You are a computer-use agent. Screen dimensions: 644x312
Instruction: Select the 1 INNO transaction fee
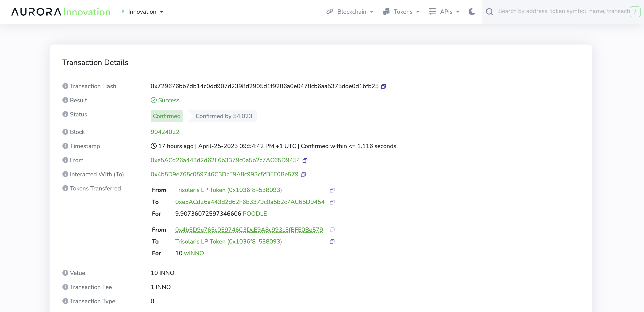(160, 287)
